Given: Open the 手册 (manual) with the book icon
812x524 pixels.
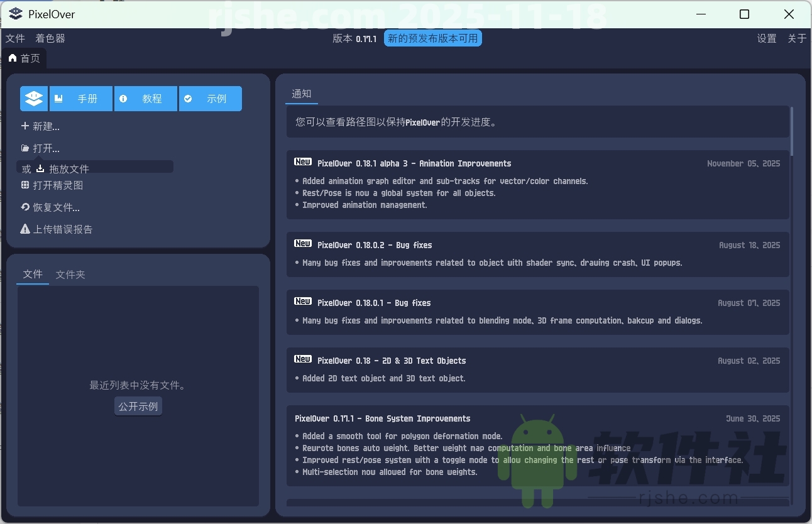Looking at the screenshot, I should click(x=59, y=98).
